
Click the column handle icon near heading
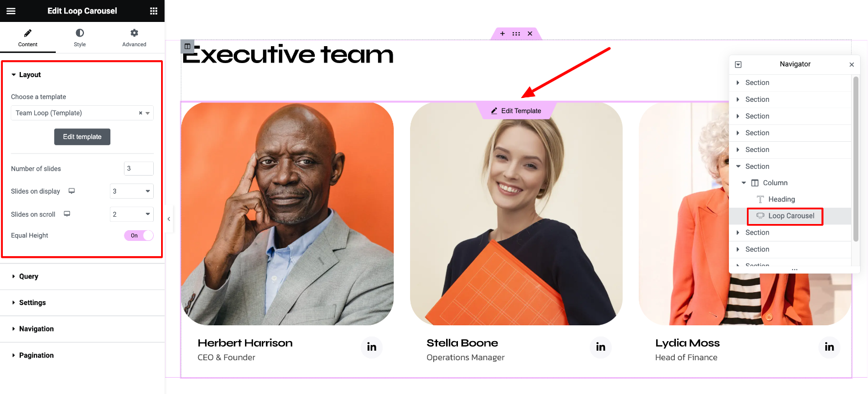(x=188, y=47)
